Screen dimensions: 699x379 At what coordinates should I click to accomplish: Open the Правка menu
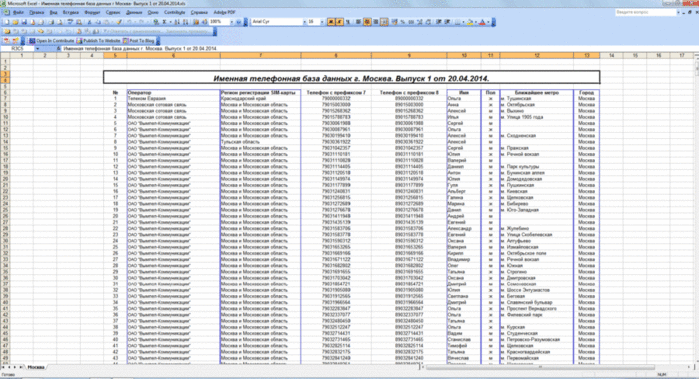tap(37, 12)
